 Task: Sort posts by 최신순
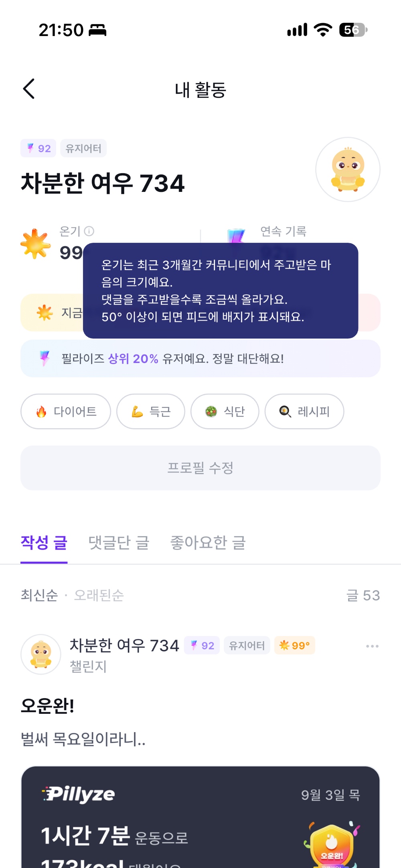pos(39,595)
